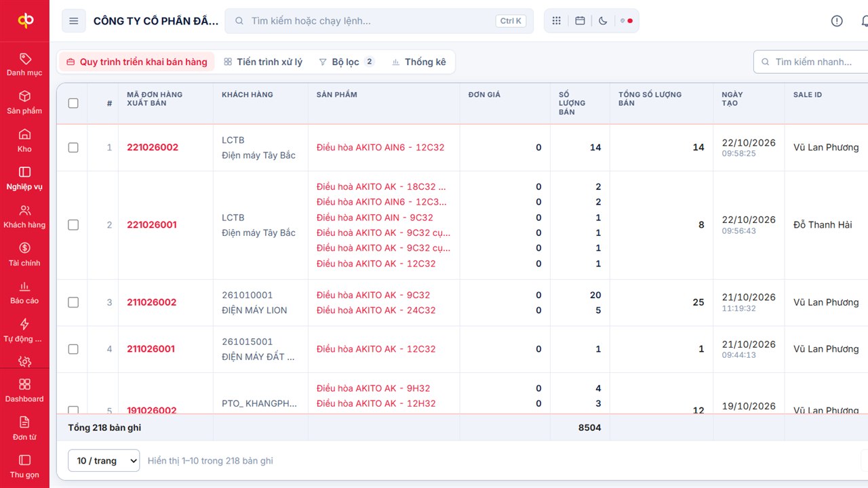
Task: Open Khách hàng customers section
Action: click(x=24, y=216)
